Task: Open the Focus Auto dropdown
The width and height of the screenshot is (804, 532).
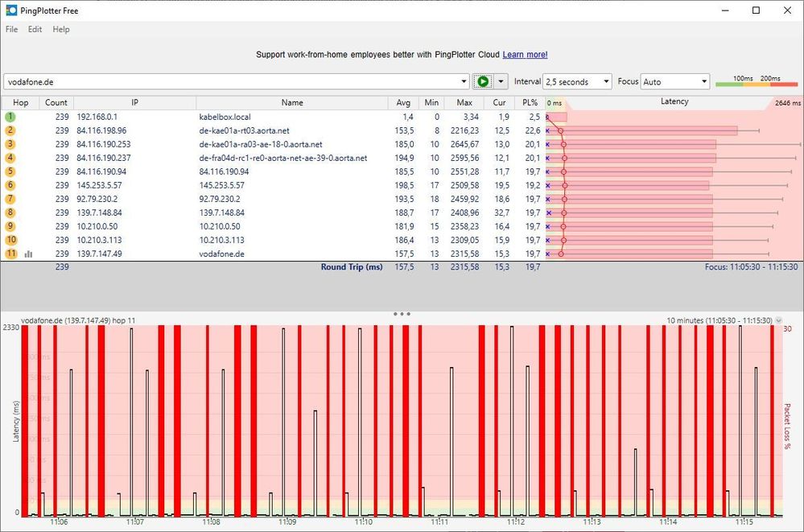Action: tap(674, 81)
